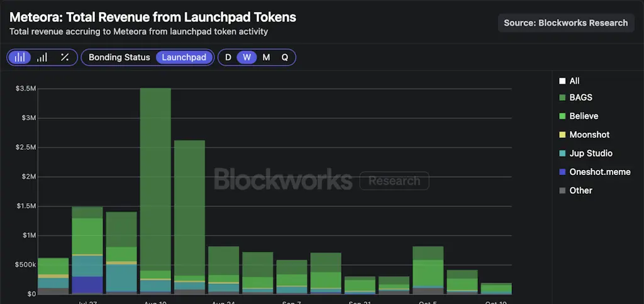The image size is (644, 304).
Task: Toggle the All legend entry
Action: [569, 81]
